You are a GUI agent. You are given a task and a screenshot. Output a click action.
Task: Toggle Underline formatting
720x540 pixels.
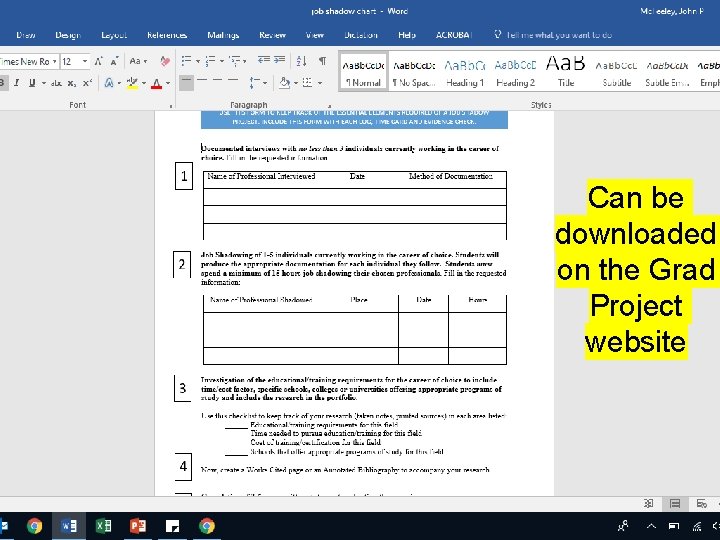tap(32, 83)
